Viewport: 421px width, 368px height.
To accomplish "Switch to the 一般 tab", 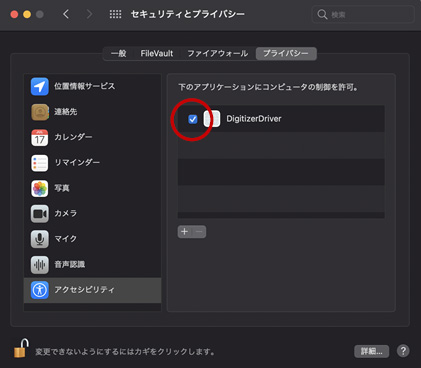I will pos(119,53).
